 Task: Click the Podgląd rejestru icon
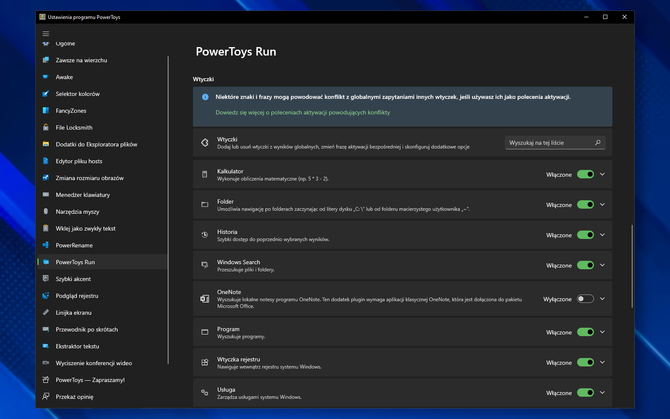point(46,296)
